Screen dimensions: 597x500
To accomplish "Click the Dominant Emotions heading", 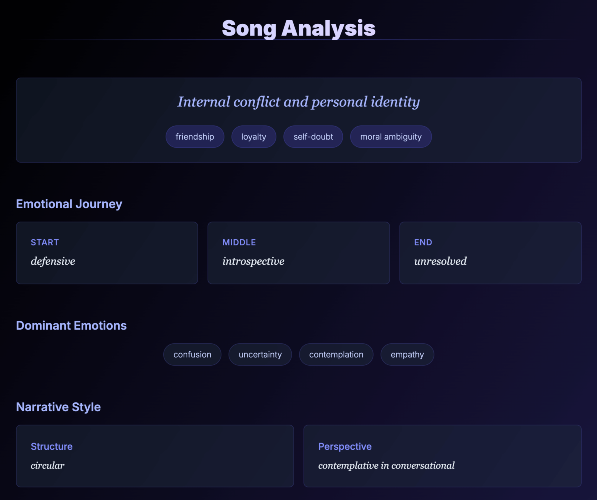I will [71, 326].
